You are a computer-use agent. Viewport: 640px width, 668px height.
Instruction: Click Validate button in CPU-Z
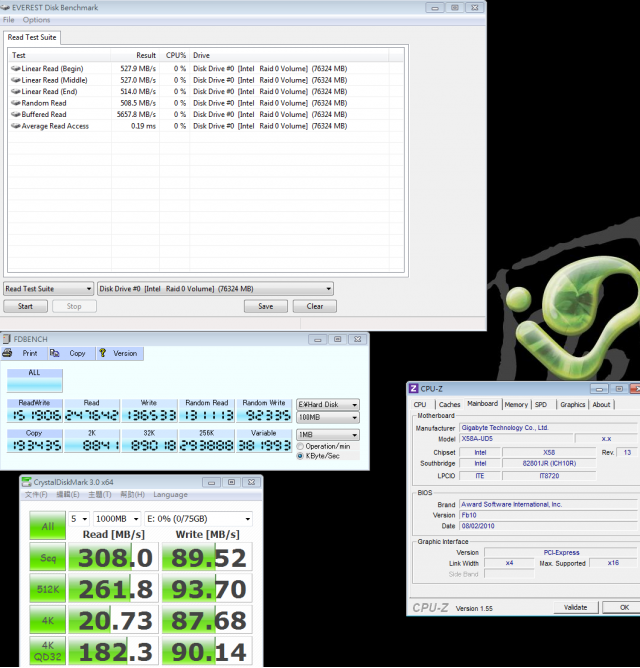coord(575,608)
